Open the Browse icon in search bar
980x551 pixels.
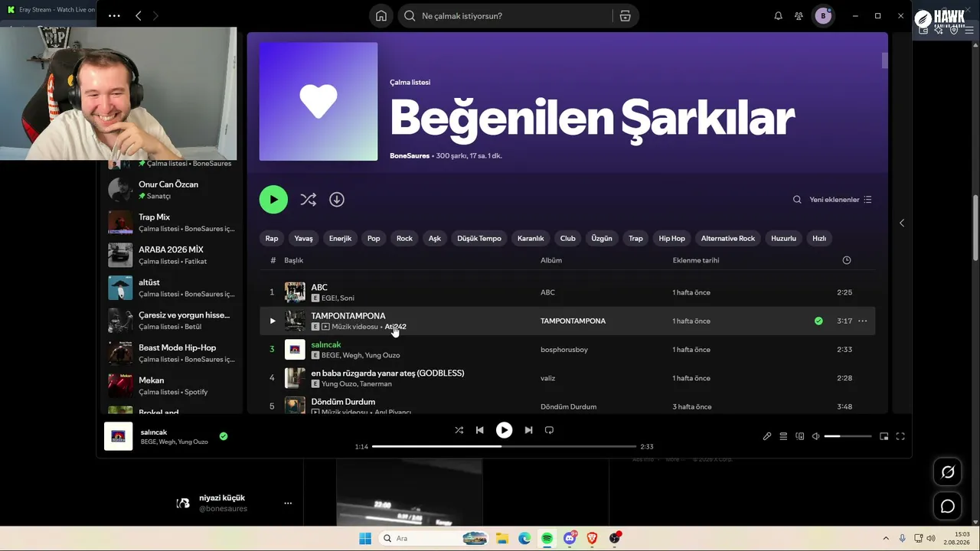626,16
